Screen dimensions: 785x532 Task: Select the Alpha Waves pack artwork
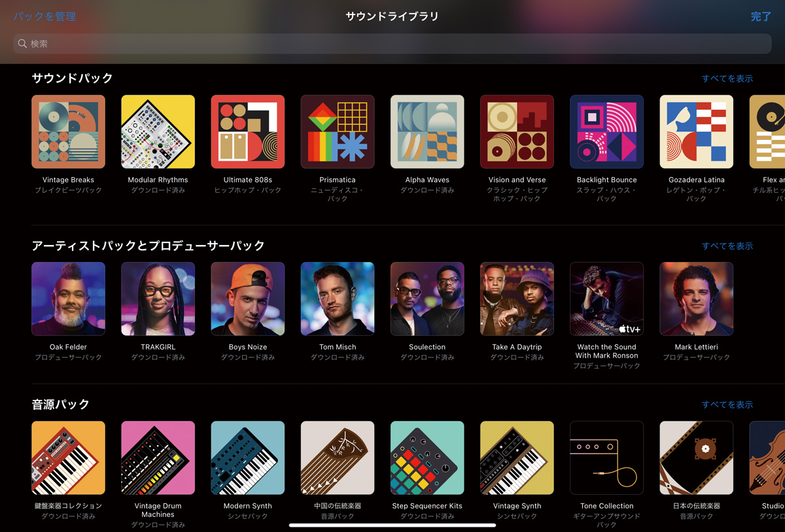tap(427, 131)
